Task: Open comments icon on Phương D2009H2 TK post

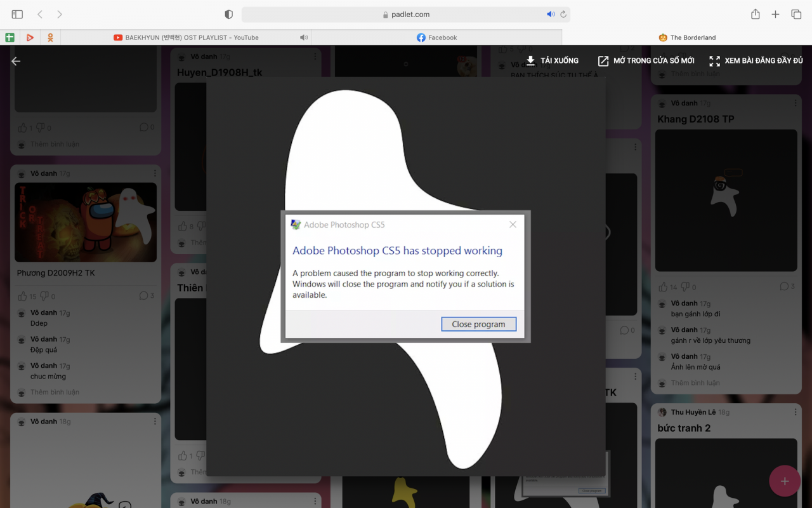Action: 143,295
